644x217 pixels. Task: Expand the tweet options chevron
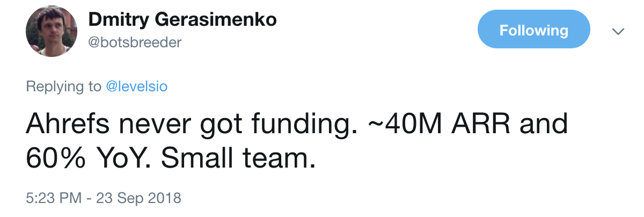tap(618, 32)
